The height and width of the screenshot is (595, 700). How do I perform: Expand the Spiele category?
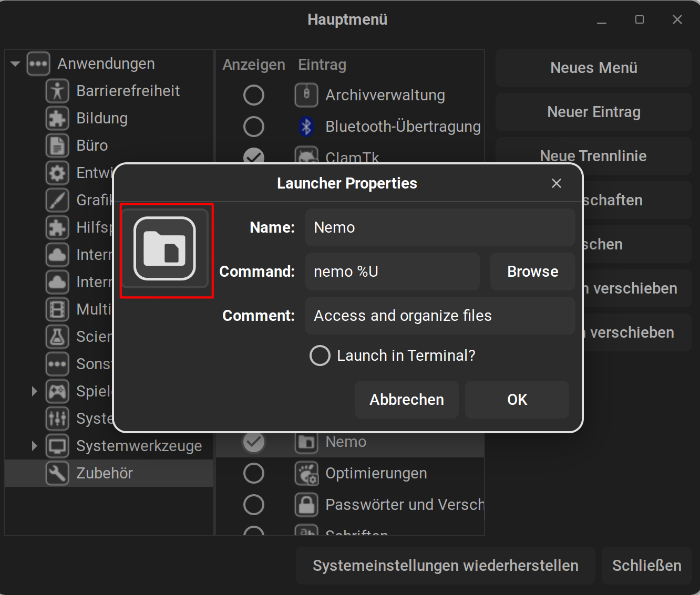[34, 391]
